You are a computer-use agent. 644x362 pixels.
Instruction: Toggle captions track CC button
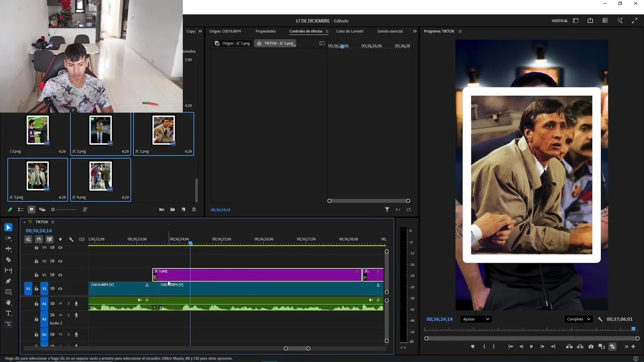(x=82, y=239)
